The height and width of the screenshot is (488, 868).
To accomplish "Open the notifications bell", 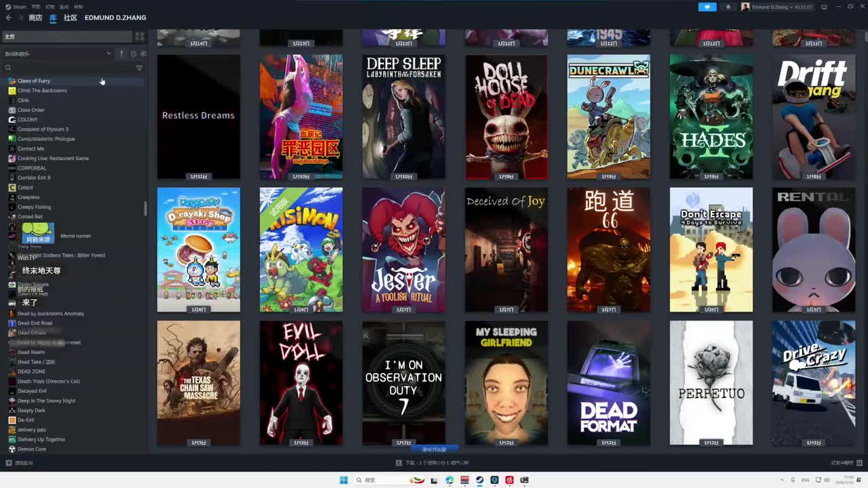I will (728, 7).
